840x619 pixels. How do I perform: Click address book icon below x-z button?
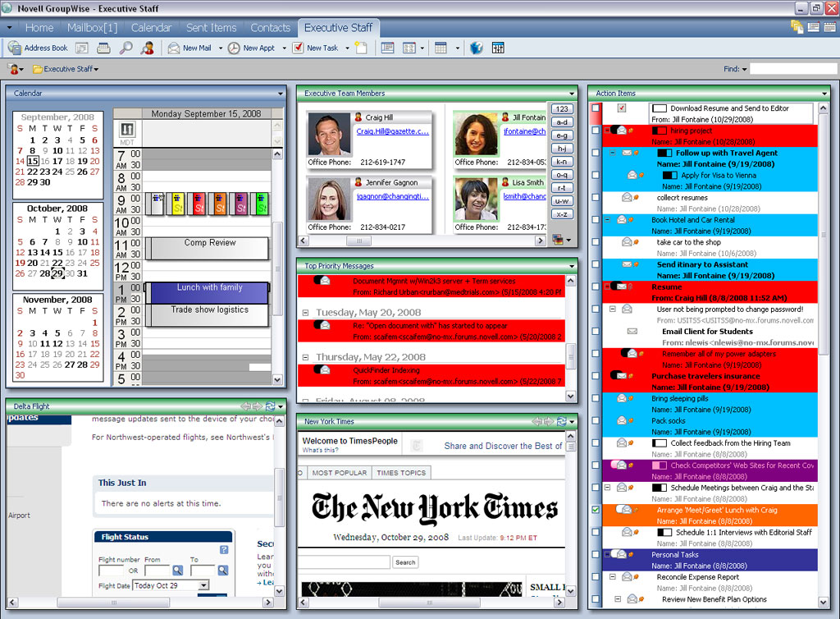(x=558, y=240)
